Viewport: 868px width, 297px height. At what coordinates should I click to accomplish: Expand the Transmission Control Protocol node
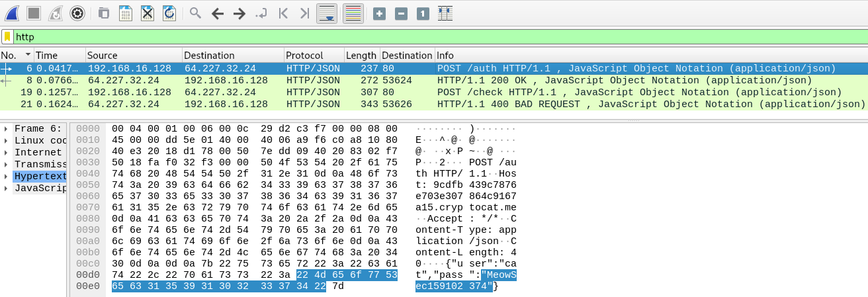tap(7, 164)
